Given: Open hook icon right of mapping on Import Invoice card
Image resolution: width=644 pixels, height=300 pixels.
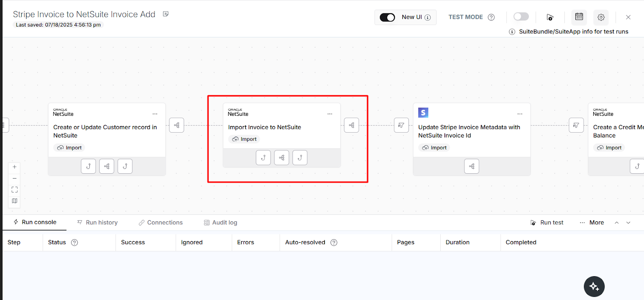Looking at the screenshot, I should (x=300, y=158).
